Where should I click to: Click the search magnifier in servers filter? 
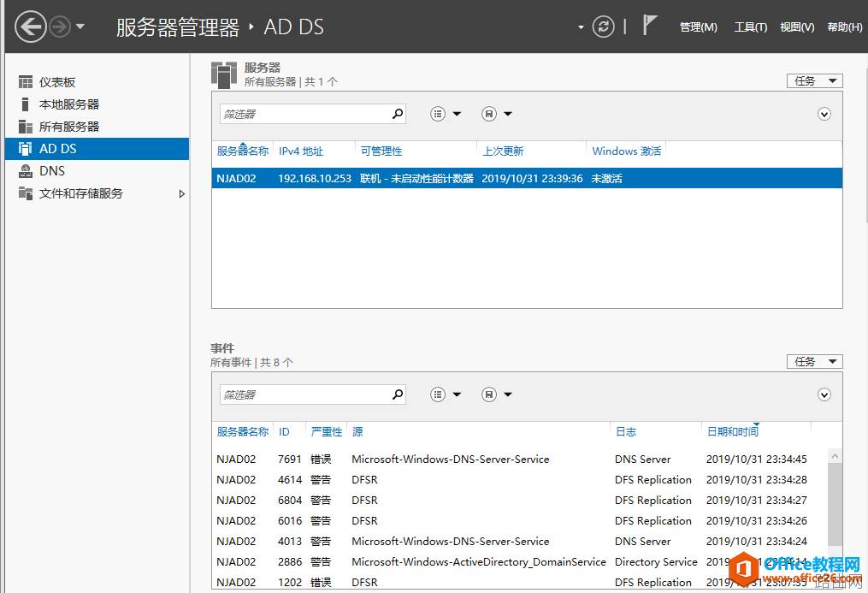(x=398, y=114)
